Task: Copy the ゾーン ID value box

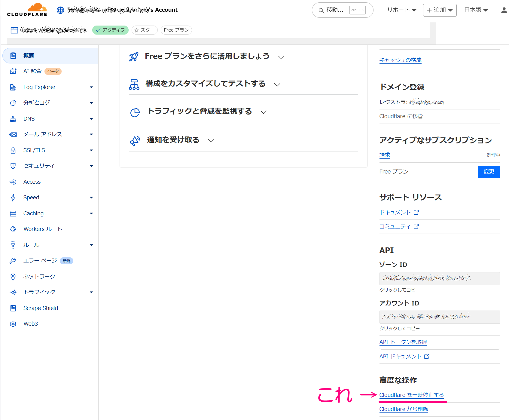Action: point(440,278)
